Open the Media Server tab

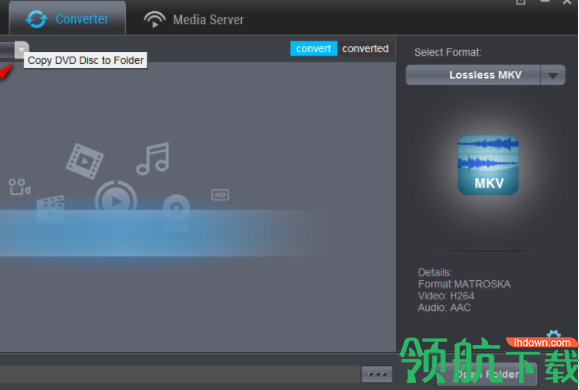point(193,19)
